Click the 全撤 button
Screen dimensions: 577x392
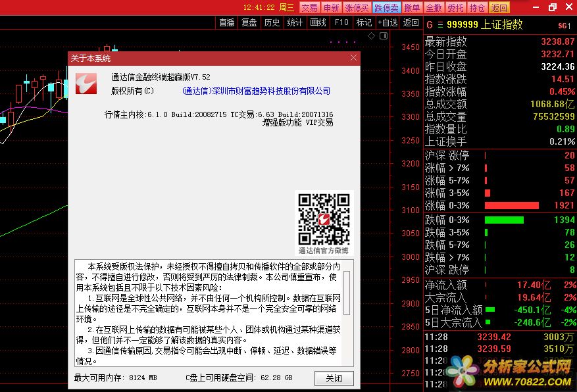pyautogui.click(x=434, y=8)
